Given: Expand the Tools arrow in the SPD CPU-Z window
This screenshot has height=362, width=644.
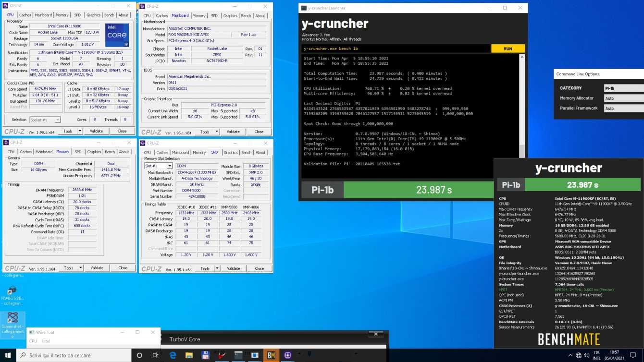Looking at the screenshot, I should click(217, 268).
